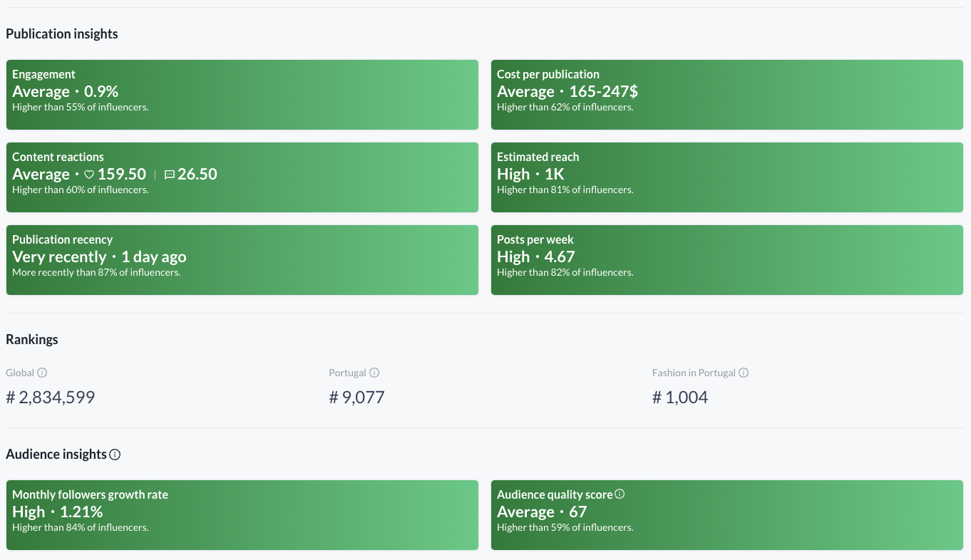This screenshot has width=971, height=560.
Task: Click the Fashion in Portugal rank 1,004
Action: [680, 398]
